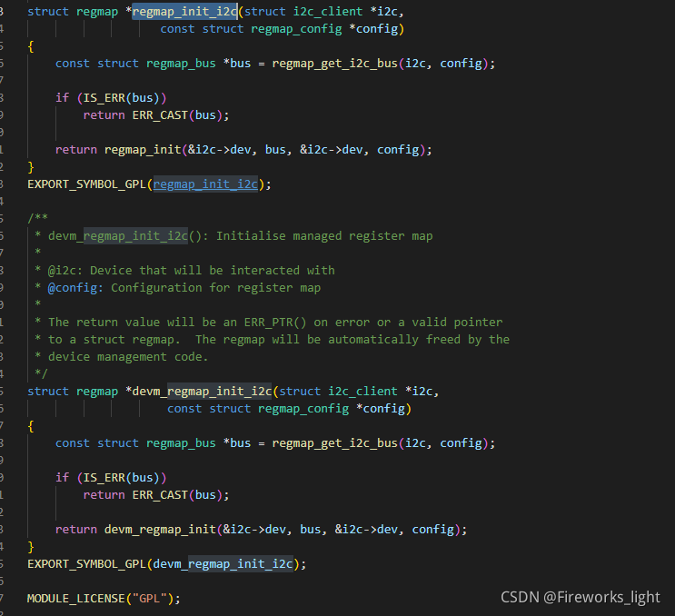This screenshot has height=616, width=675.
Task: Click the highlighted regmap_init_i2c function name
Action: tap(184, 12)
